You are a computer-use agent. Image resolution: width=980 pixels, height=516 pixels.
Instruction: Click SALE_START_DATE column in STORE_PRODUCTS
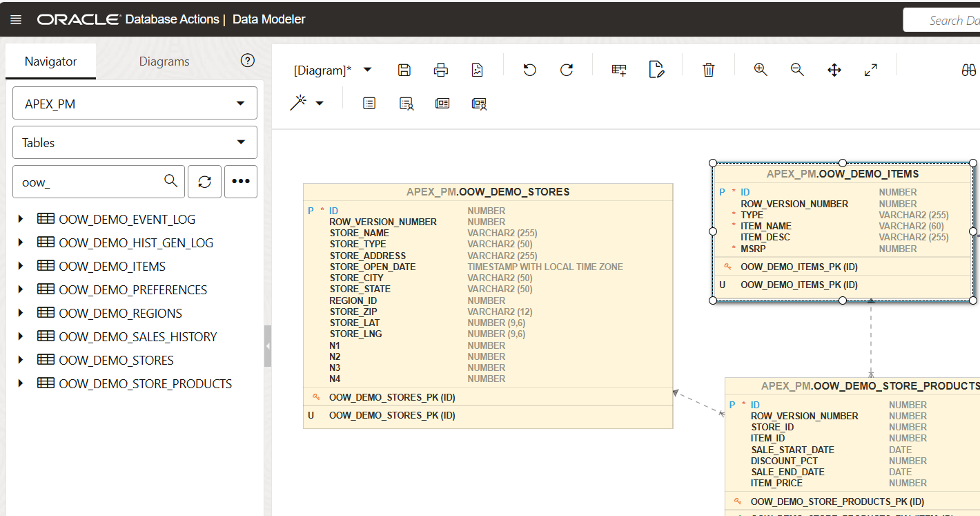[792, 450]
